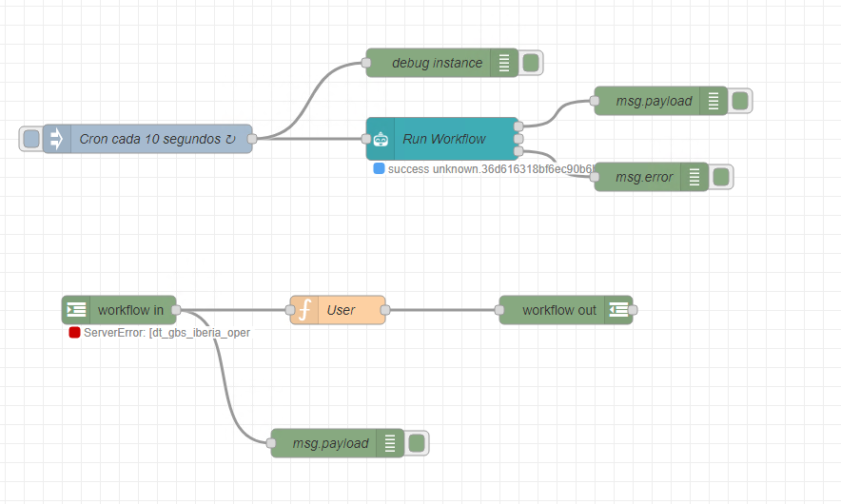
Task: Click the debug list icon on debug instance
Action: click(504, 63)
